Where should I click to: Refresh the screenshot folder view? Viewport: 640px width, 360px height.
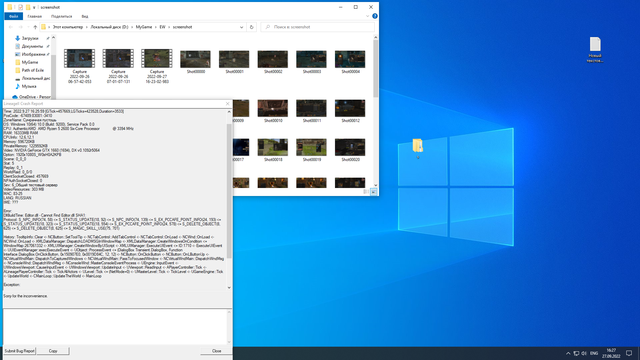pyautogui.click(x=251, y=27)
